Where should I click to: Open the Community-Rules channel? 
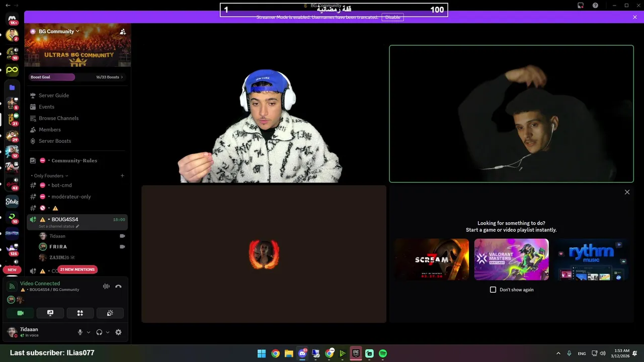(74, 160)
